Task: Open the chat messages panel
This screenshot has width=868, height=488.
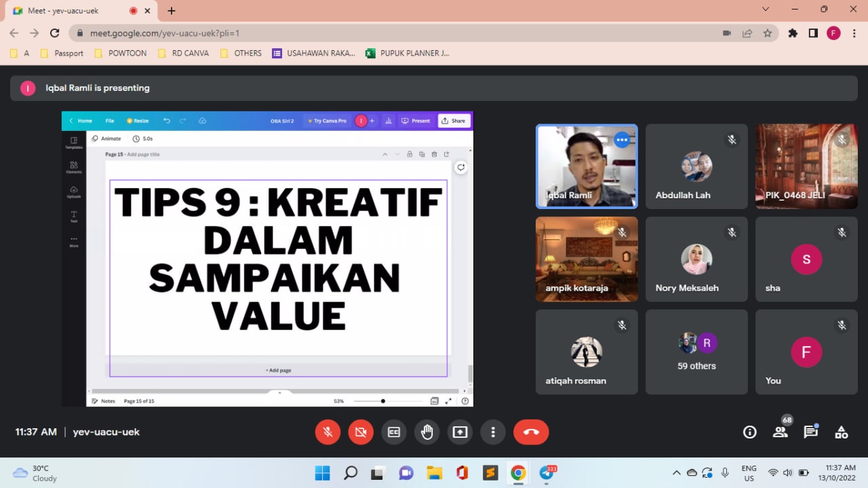Action: click(x=810, y=432)
